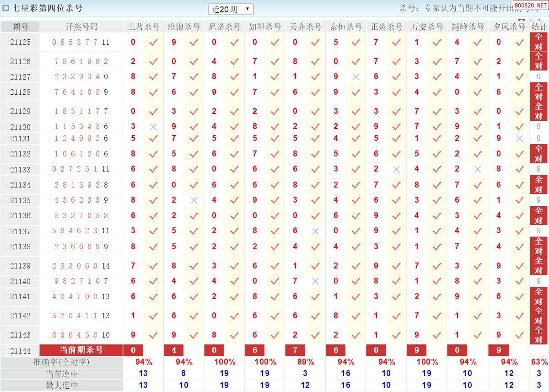Select the 如墨杀号 column header
The width and height of the screenshot is (549, 392).
click(265, 27)
